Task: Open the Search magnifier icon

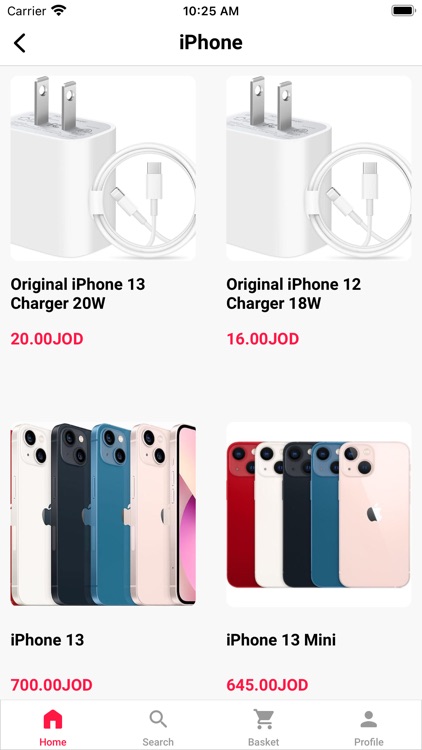Action: pyautogui.click(x=158, y=719)
